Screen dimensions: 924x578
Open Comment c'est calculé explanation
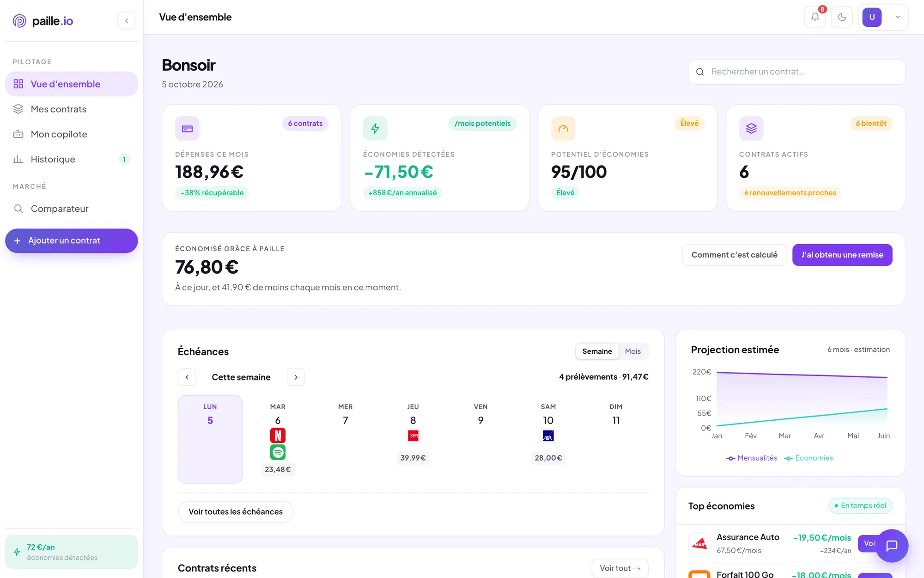coord(734,255)
